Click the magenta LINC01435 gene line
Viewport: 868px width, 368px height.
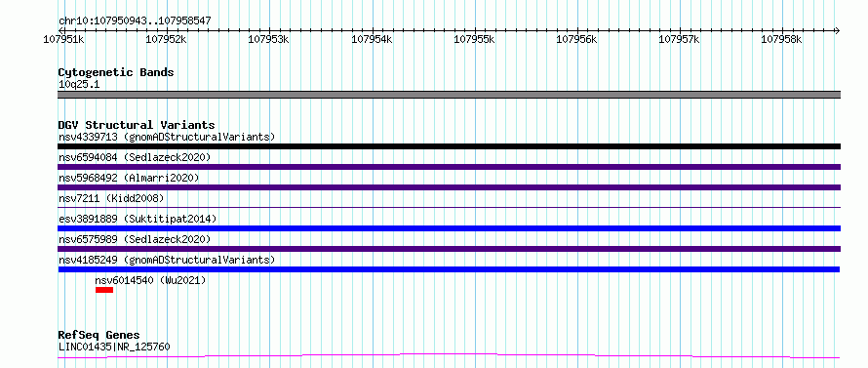click(x=449, y=355)
